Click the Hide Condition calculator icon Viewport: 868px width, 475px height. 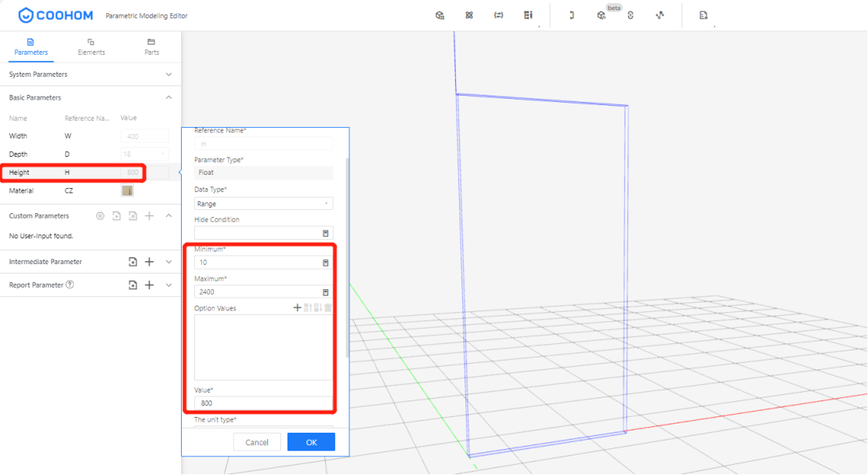click(326, 234)
